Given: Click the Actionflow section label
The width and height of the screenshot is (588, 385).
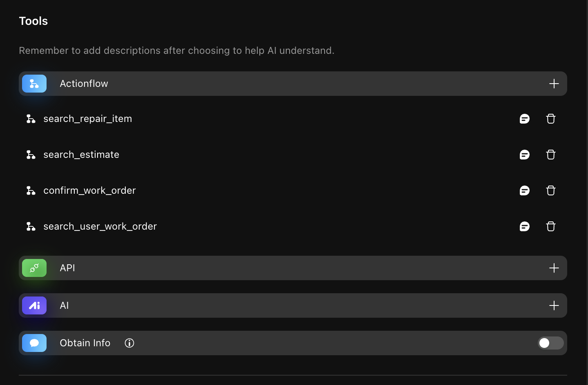Looking at the screenshot, I should [84, 84].
